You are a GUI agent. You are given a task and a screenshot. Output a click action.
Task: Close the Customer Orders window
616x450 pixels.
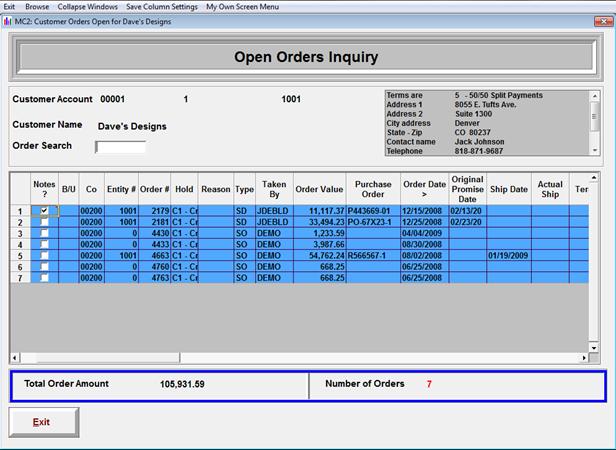point(603,21)
